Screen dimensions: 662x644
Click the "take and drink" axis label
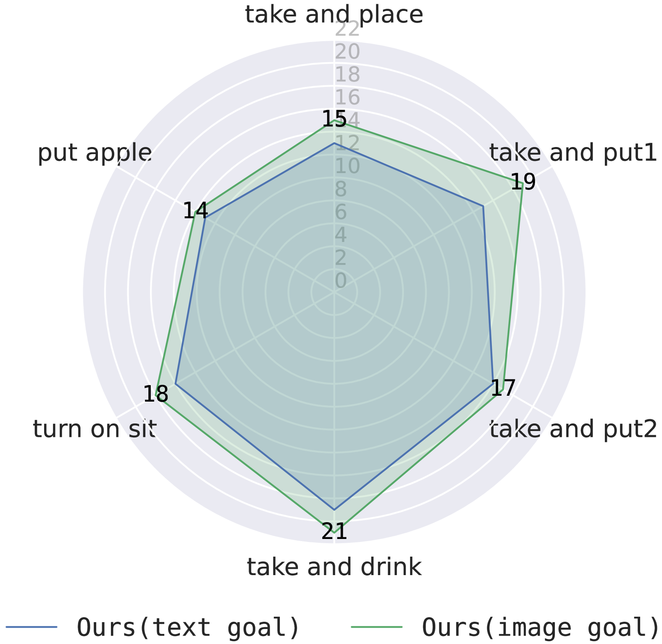[334, 567]
